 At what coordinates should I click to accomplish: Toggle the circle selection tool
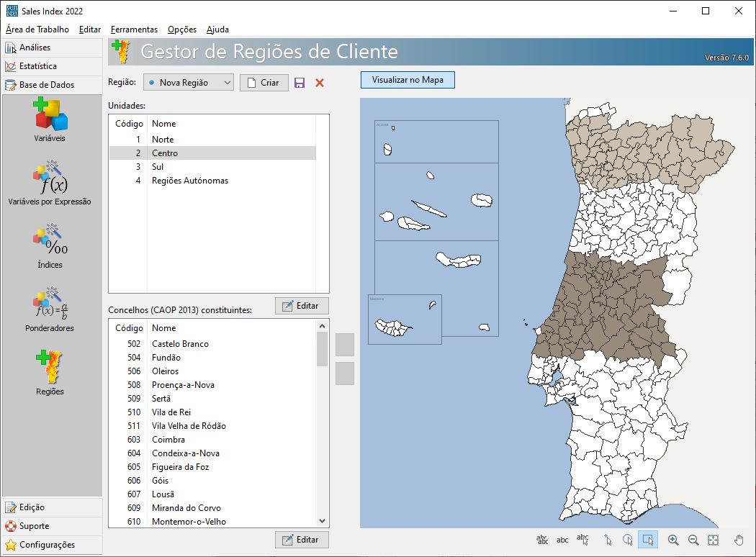[627, 540]
